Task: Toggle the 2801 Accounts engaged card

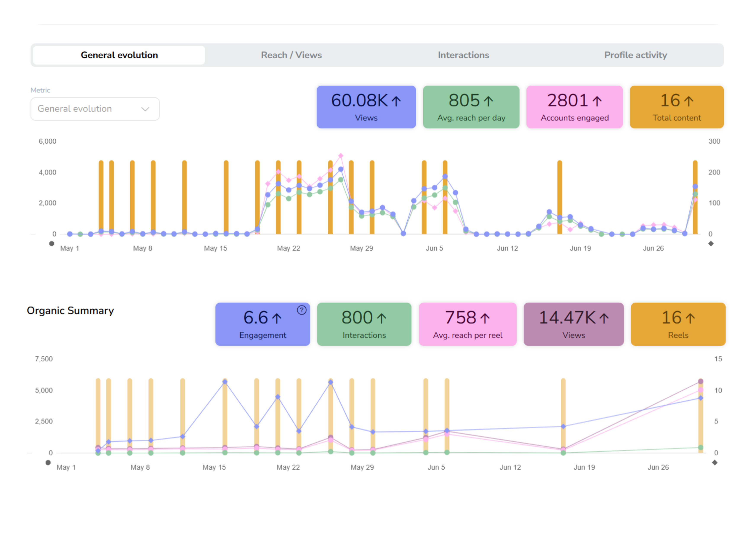Action: coord(574,107)
